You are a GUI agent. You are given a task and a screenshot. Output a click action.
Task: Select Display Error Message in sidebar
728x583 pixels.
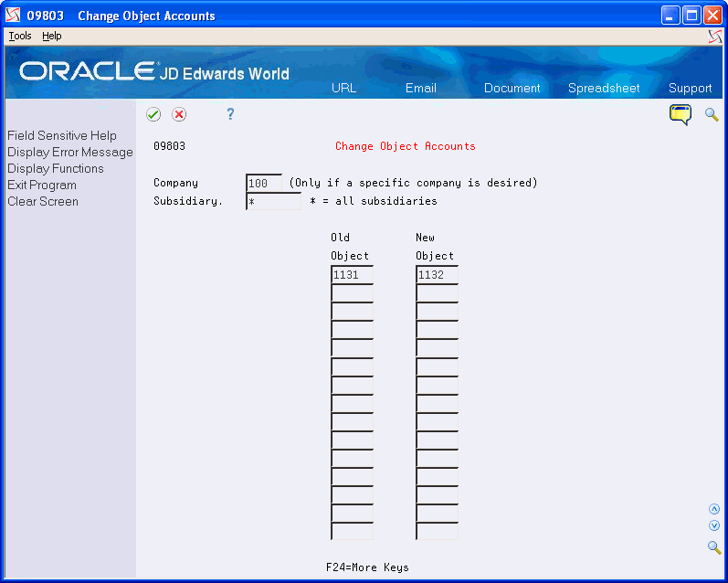tap(70, 152)
